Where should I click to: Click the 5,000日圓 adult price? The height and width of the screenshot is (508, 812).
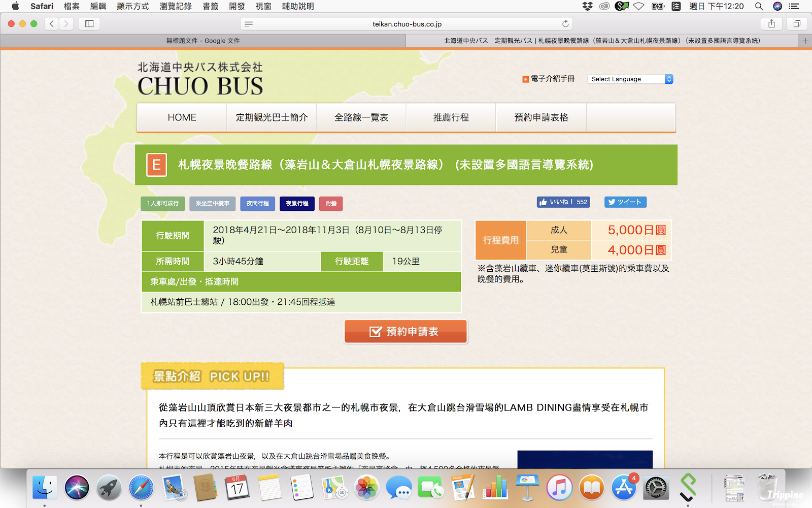pyautogui.click(x=637, y=230)
